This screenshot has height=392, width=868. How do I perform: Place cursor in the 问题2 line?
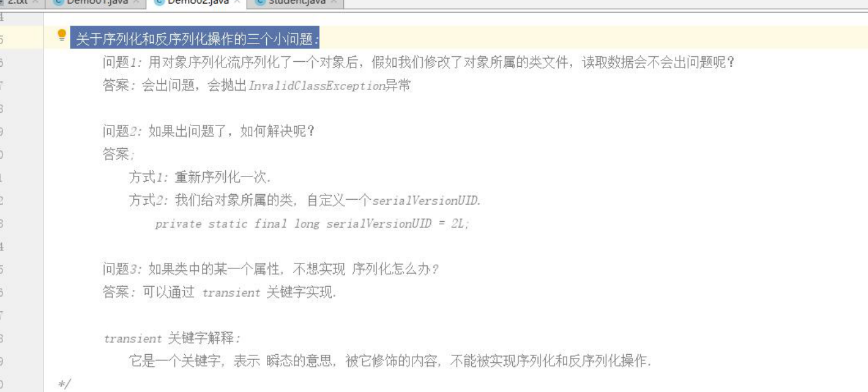(x=208, y=132)
